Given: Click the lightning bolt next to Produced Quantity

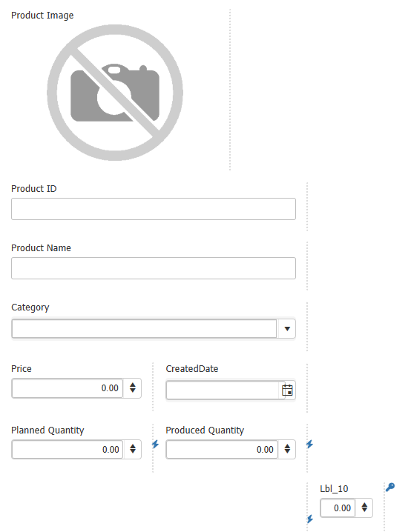Looking at the screenshot, I should click(x=309, y=444).
